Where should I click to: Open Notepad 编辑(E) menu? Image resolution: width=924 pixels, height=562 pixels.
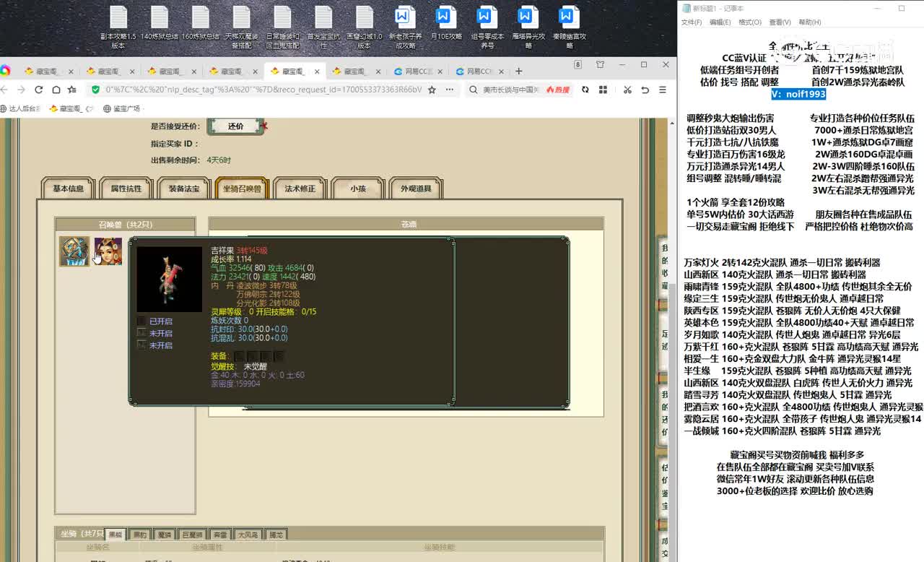[x=720, y=22]
